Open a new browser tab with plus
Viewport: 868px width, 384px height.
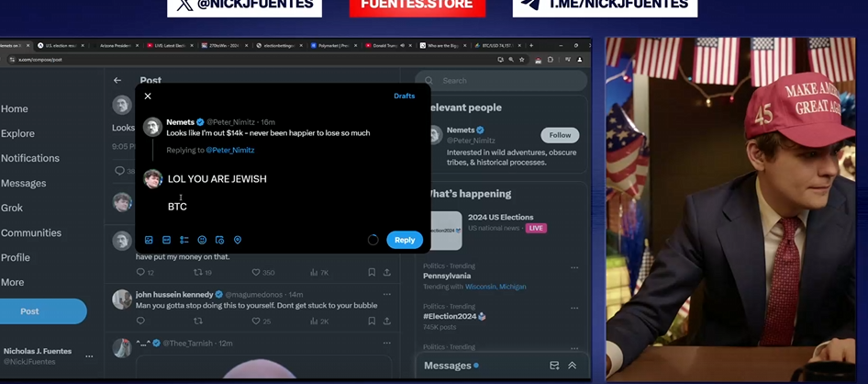[531, 45]
